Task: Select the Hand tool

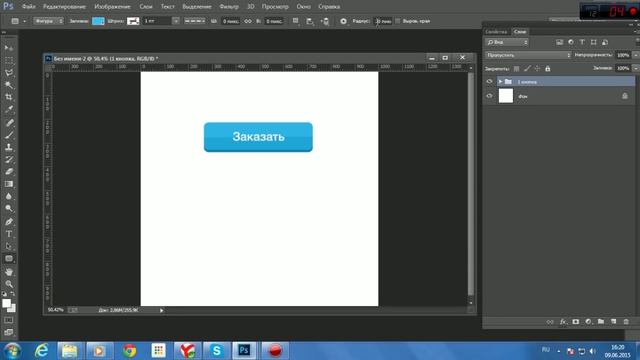Action: (9, 272)
